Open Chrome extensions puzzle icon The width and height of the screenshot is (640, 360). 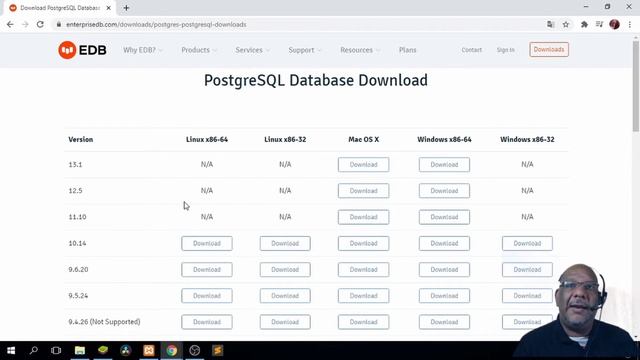point(584,24)
